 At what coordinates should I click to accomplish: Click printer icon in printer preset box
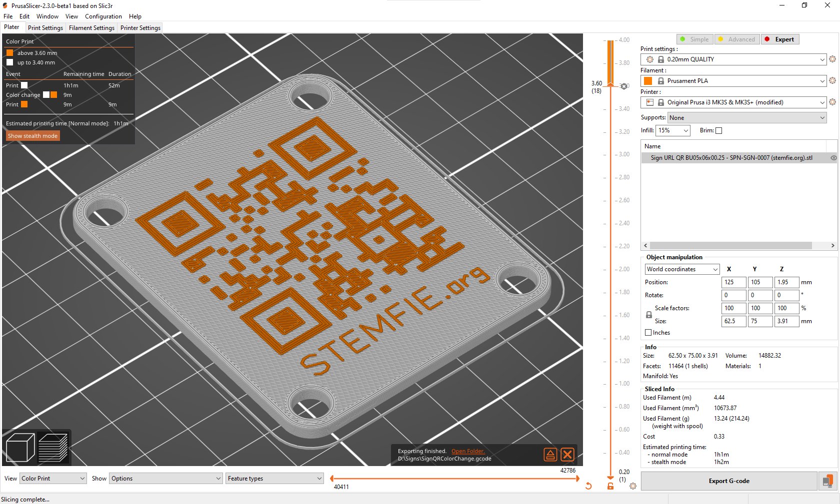click(650, 102)
